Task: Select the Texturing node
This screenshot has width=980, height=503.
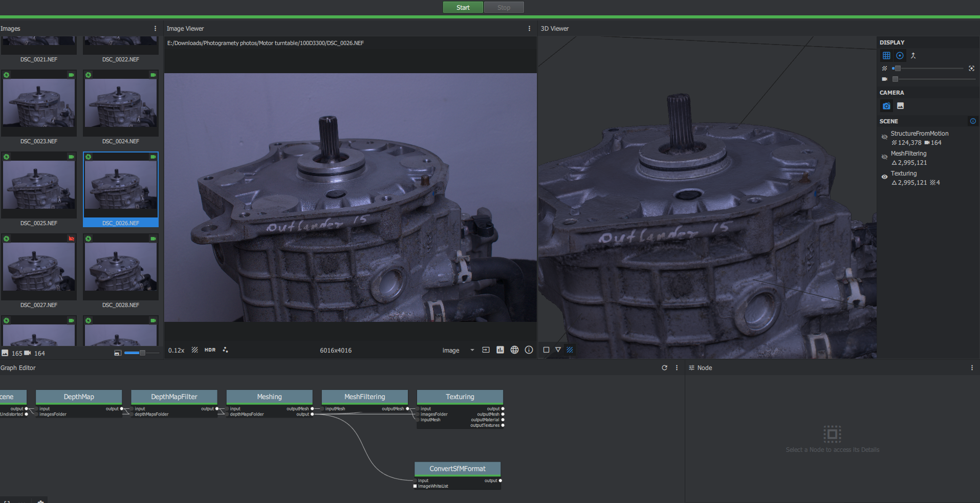Action: (x=460, y=397)
